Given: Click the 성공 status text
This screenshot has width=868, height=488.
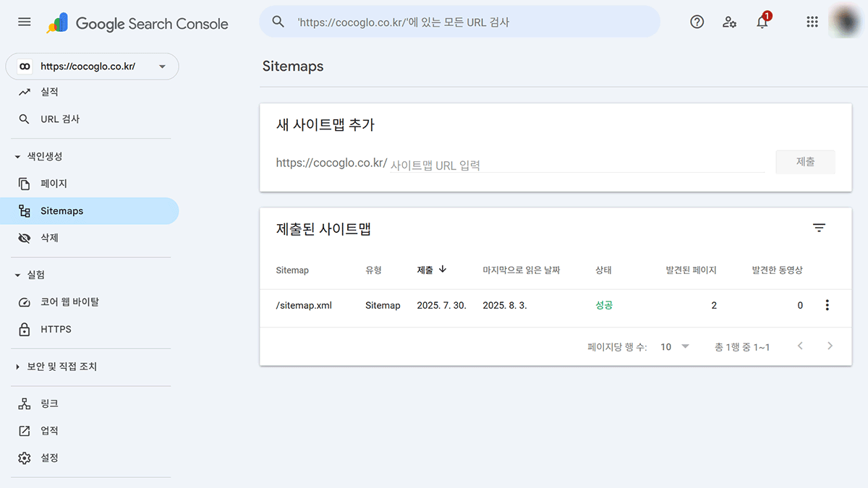Looking at the screenshot, I should pos(604,305).
